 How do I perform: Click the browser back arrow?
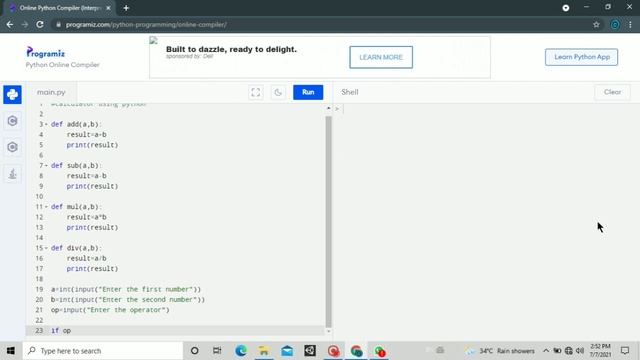(10, 24)
